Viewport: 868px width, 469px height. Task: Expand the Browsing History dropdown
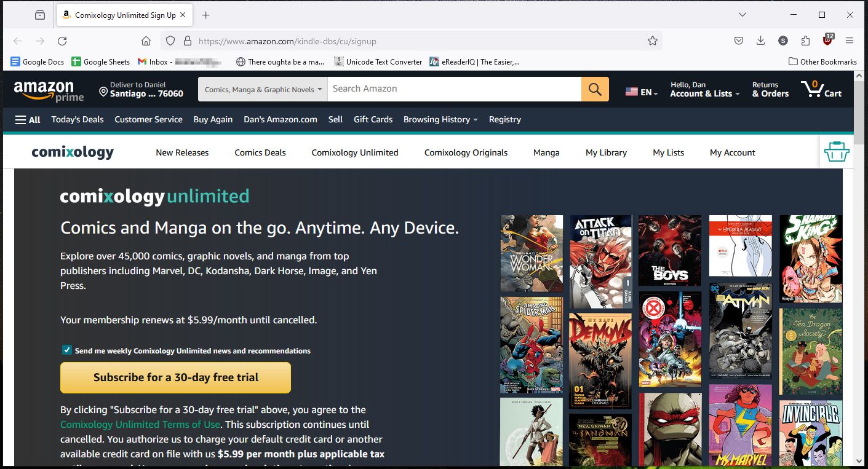click(440, 119)
